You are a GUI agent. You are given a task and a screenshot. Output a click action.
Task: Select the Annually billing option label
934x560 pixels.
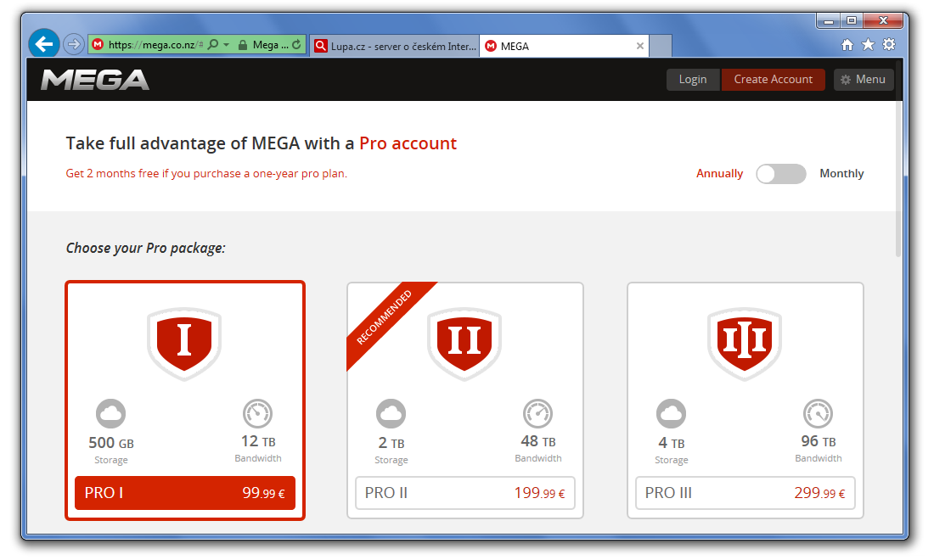coord(719,174)
